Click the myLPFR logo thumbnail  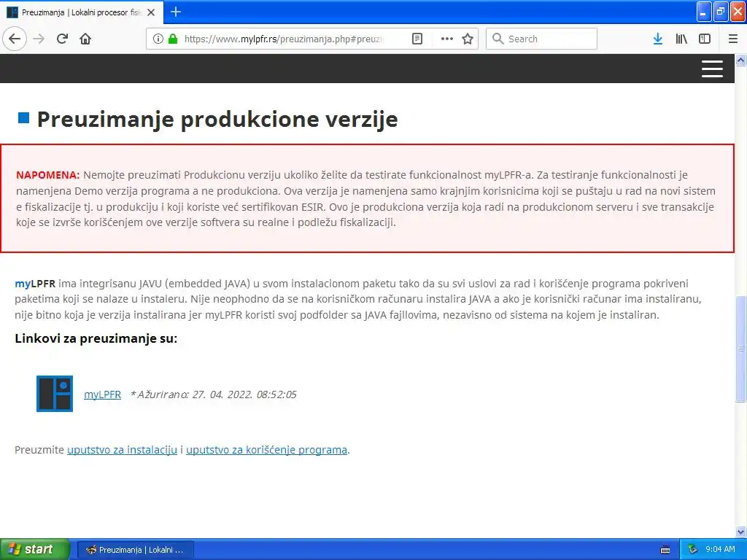55,394
